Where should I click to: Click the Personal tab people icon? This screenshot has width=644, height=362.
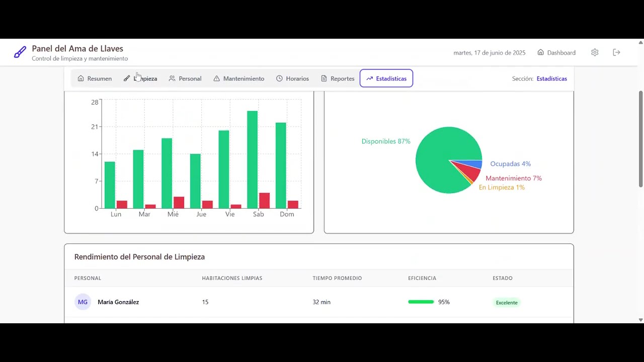(x=172, y=78)
